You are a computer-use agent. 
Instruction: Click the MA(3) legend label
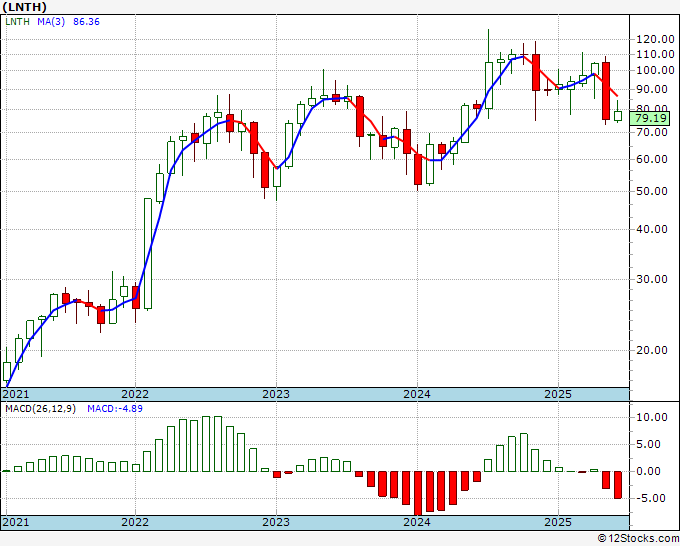(x=51, y=22)
